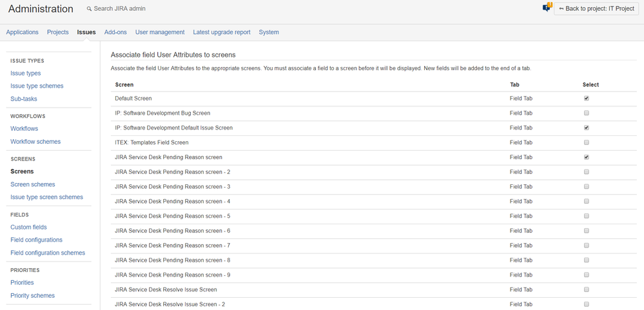
Task: Click Field Tab in Default Screen row
Action: pos(522,99)
